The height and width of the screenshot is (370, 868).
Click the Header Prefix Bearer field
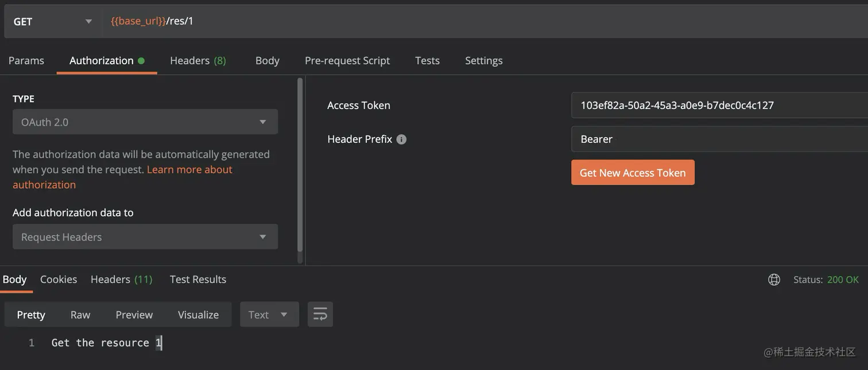[x=719, y=139]
